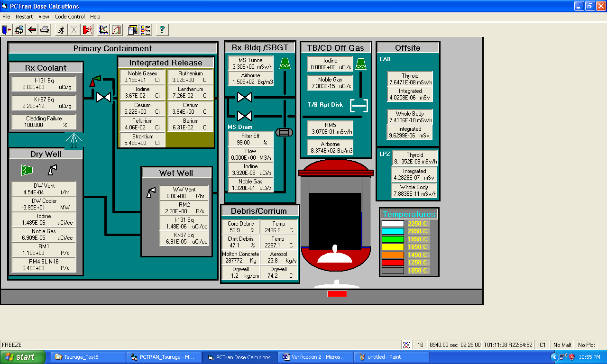
Task: Click the Ruthenium 3.02E+00 Ci value
Action: pos(191,77)
